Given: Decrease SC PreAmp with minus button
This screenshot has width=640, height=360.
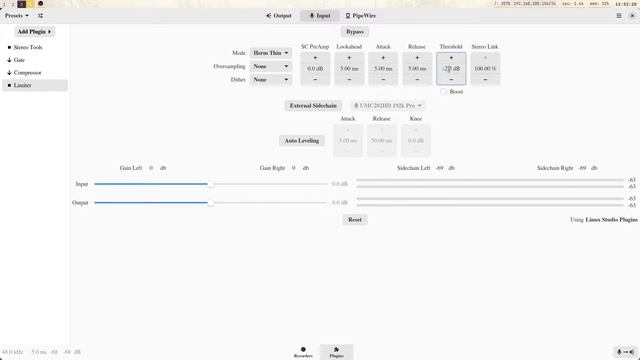Looking at the screenshot, I should pos(315,80).
